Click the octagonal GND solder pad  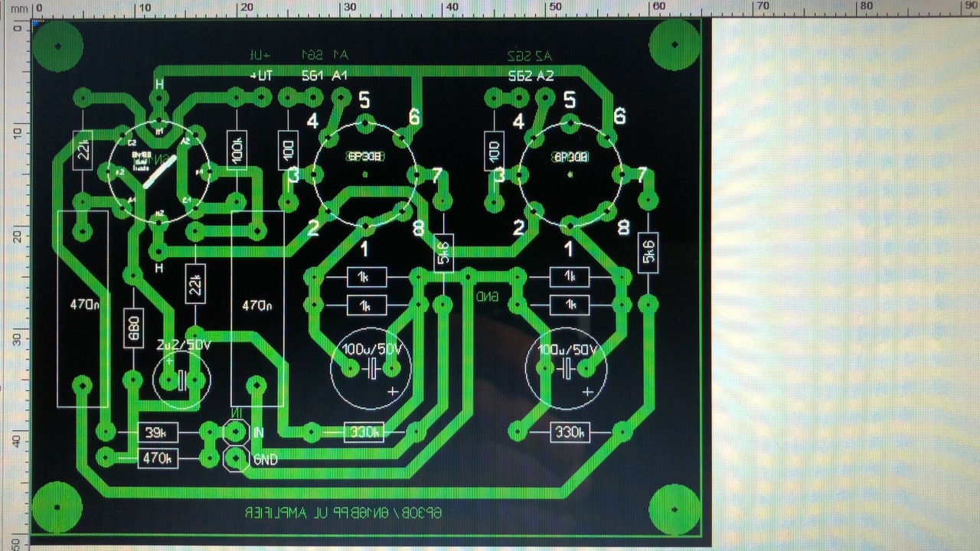[x=236, y=458]
